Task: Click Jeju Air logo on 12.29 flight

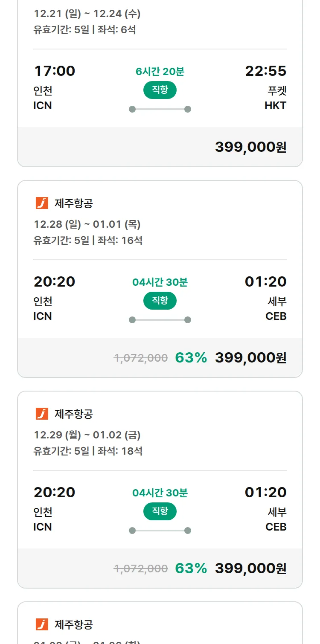Action: click(x=42, y=414)
